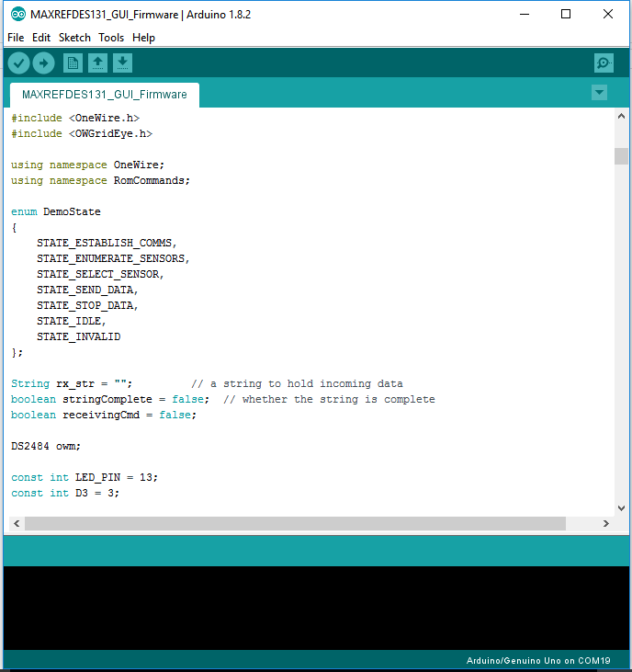The image size is (632, 672).
Task: Maximize the Arduino IDE window
Action: pos(566,15)
